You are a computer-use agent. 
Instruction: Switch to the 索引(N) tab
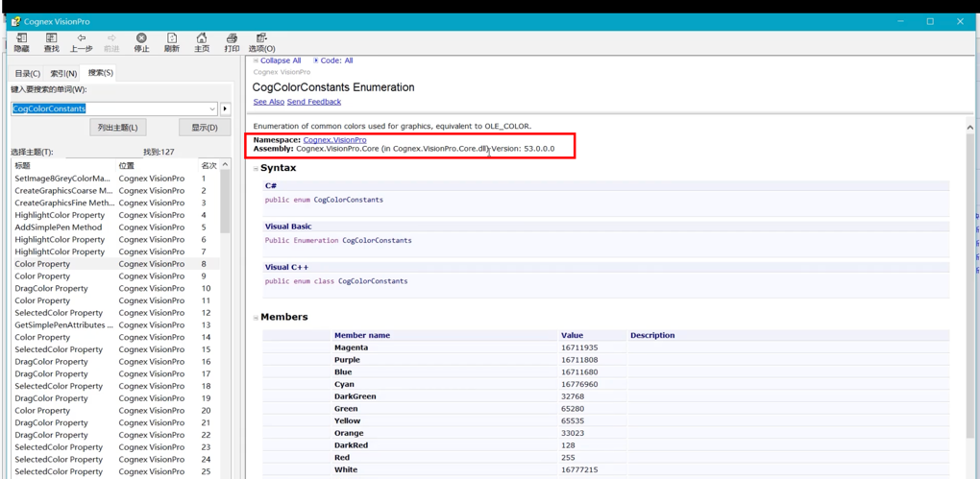coord(63,73)
